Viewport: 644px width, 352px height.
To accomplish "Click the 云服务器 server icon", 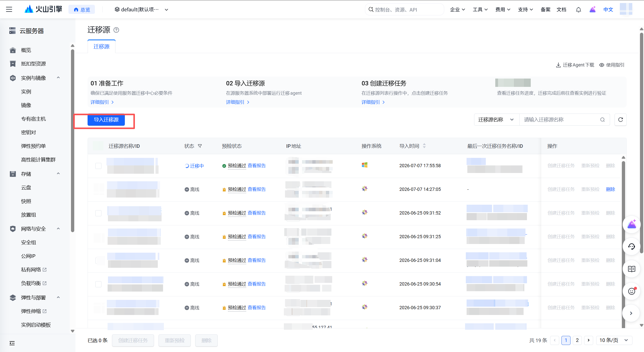I will coord(12,31).
